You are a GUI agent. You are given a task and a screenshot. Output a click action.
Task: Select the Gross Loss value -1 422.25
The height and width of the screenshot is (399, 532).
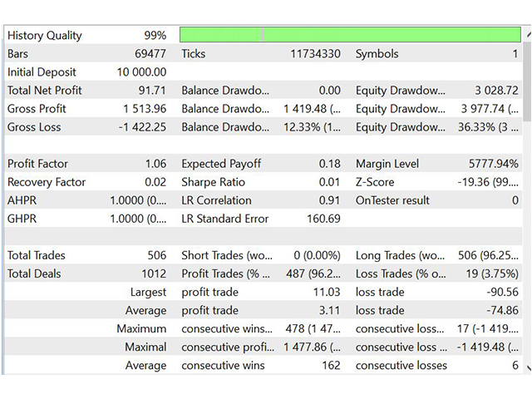coord(137,127)
